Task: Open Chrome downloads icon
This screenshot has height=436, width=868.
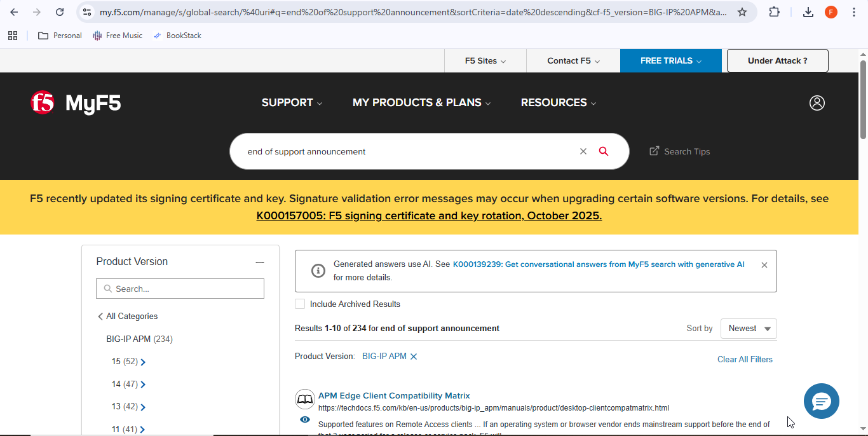Action: tap(808, 12)
